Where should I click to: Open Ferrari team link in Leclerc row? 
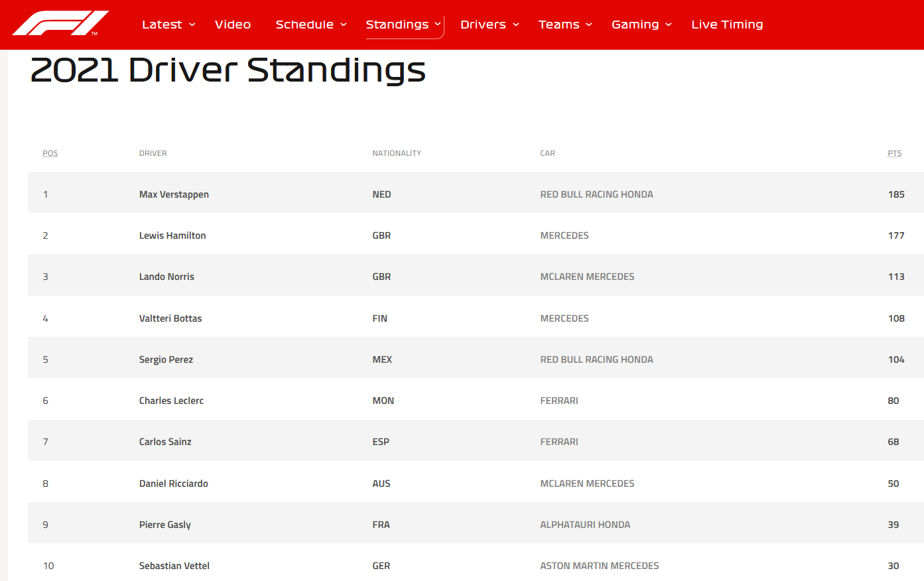click(x=559, y=401)
